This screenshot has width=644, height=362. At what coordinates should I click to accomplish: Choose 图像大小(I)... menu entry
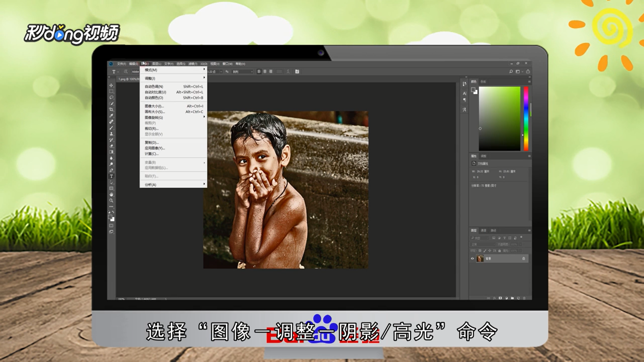click(154, 106)
